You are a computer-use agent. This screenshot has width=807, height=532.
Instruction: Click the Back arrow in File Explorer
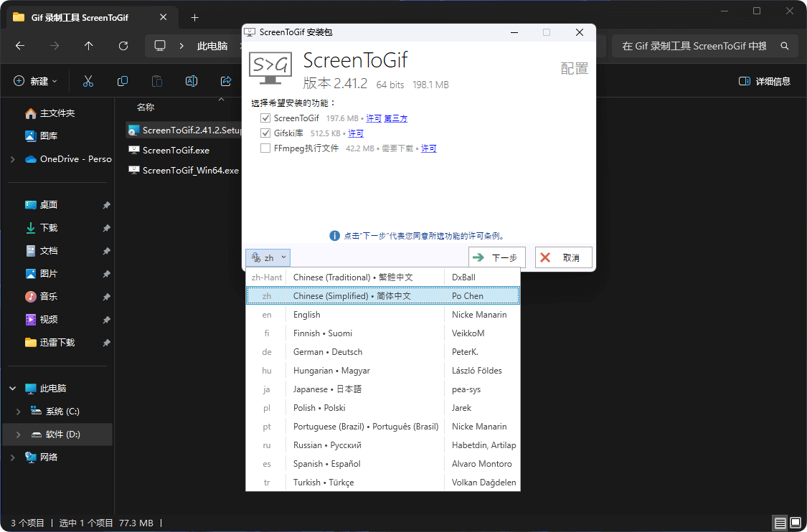click(x=20, y=46)
